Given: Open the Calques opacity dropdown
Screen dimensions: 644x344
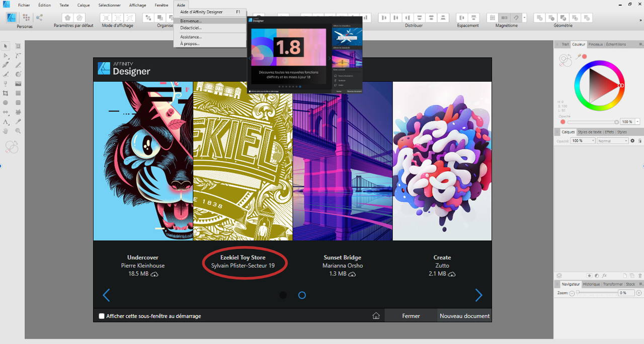Looking at the screenshot, I should coord(593,141).
